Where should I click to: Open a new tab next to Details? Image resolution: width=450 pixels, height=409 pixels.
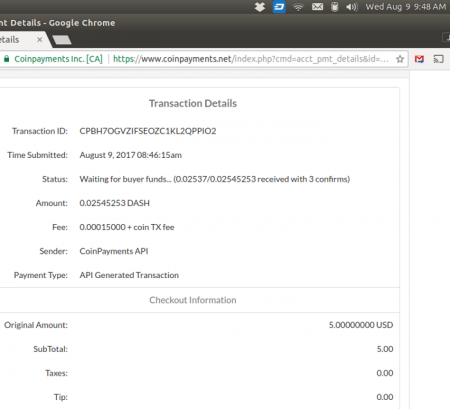[x=62, y=40]
